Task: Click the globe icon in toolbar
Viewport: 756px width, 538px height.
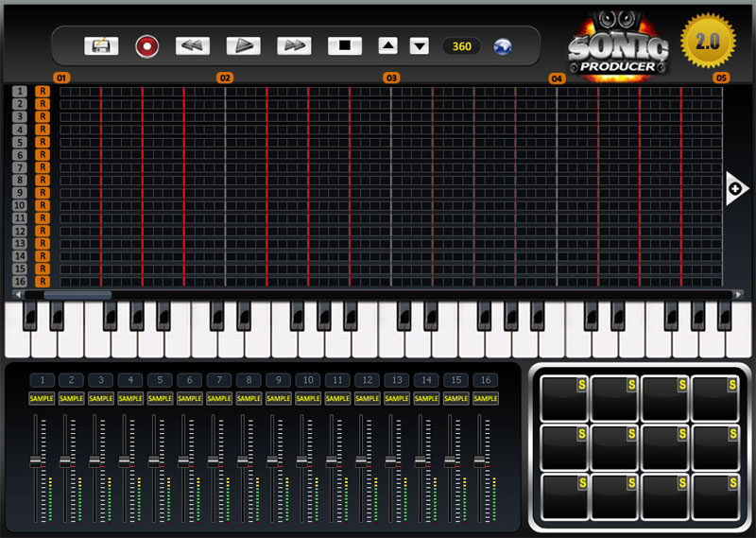Action: tap(503, 46)
